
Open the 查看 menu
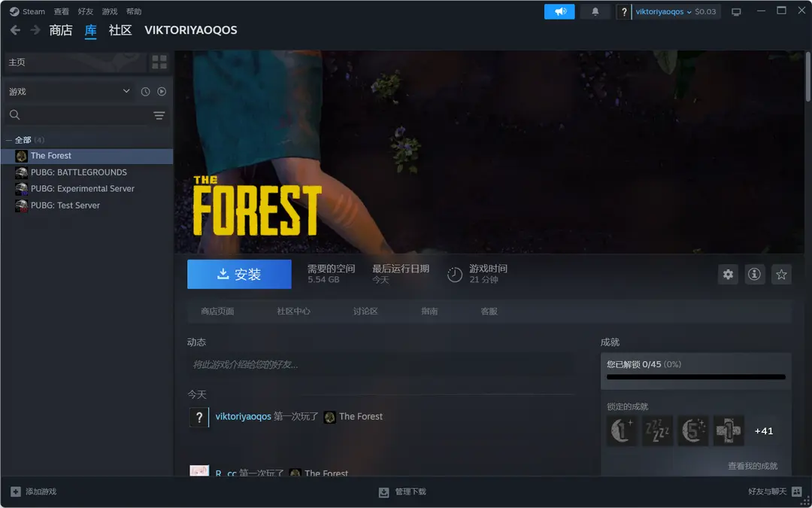(x=62, y=11)
